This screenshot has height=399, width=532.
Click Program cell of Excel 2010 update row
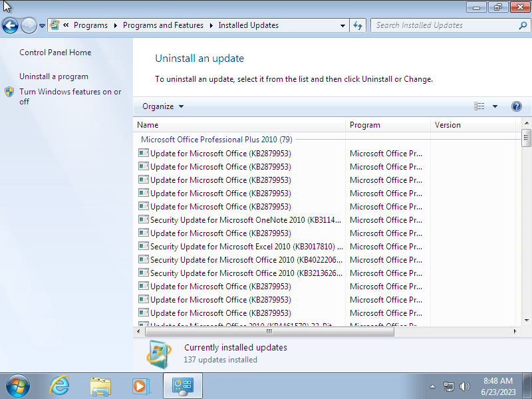(386, 247)
